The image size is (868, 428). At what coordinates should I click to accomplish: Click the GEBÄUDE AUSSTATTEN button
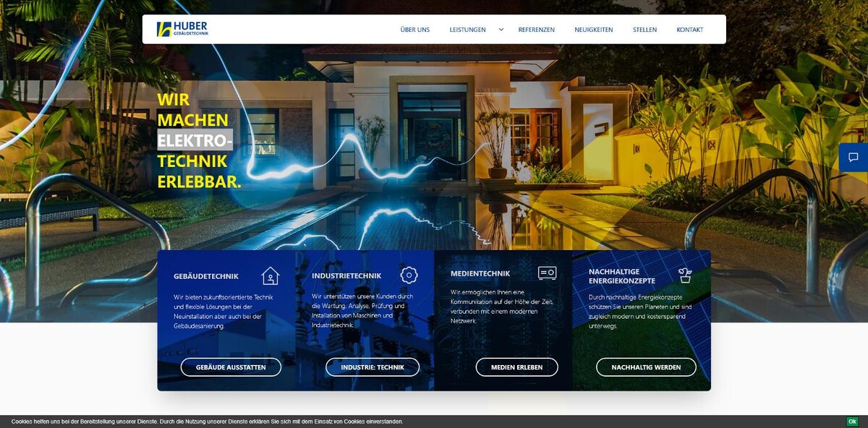(233, 367)
